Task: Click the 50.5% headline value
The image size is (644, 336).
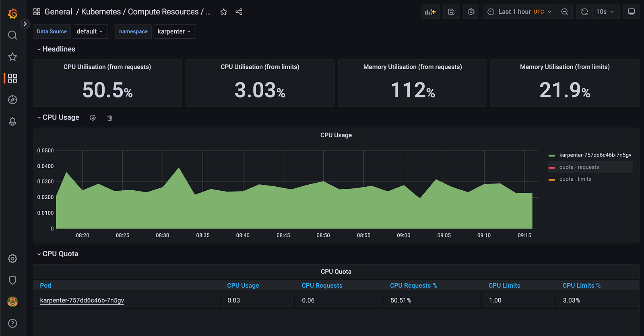Action: [x=107, y=90]
